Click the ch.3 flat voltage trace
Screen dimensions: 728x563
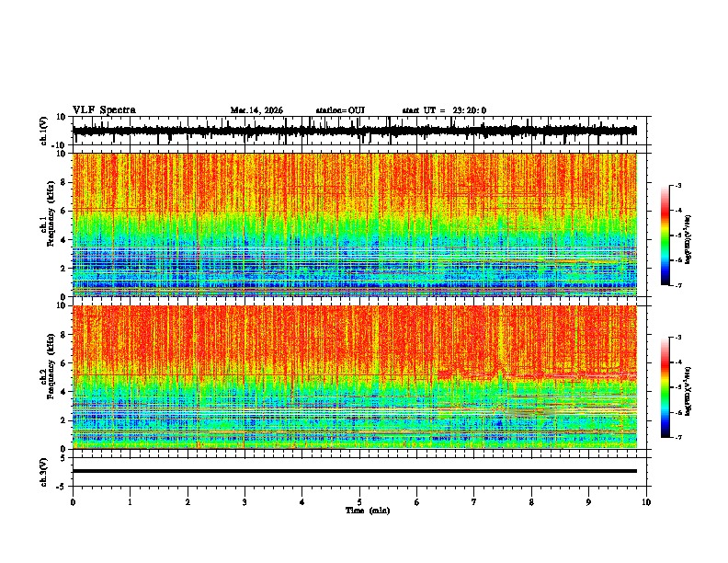pos(355,471)
